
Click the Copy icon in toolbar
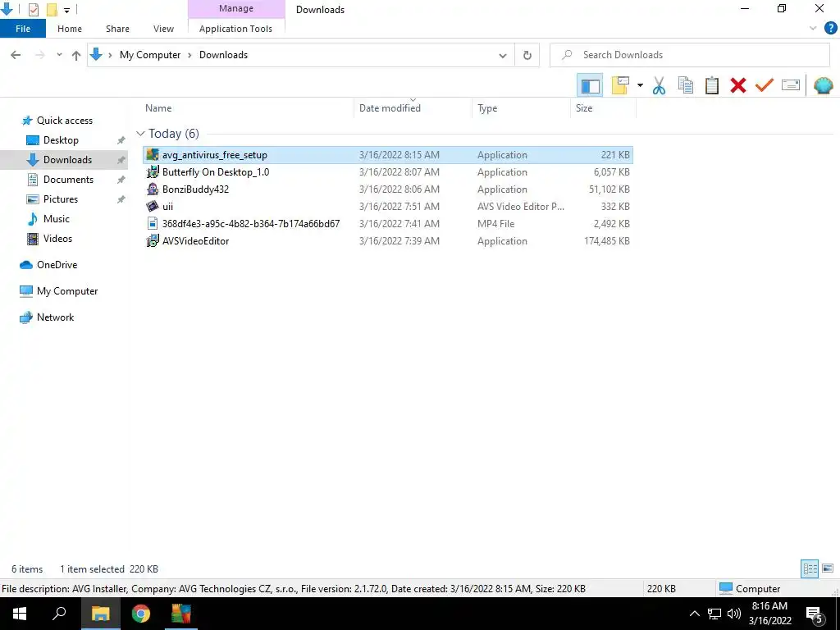[685, 85]
